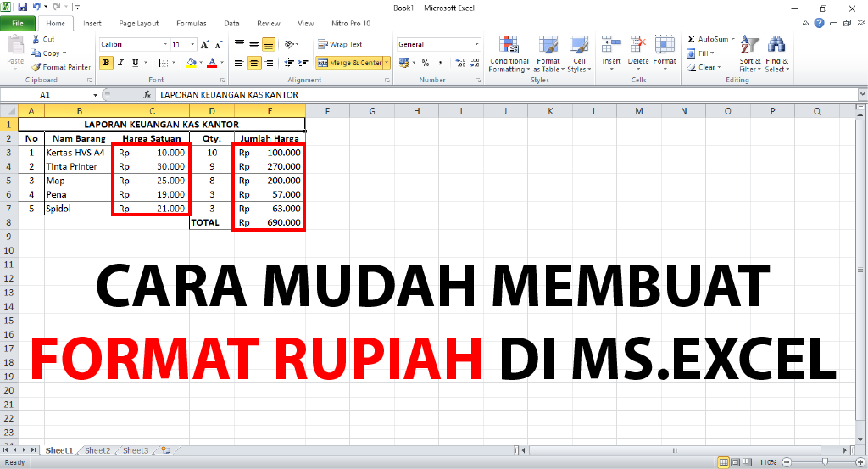The width and height of the screenshot is (868, 469).
Task: Click in the formula bar text
Action: point(229,95)
